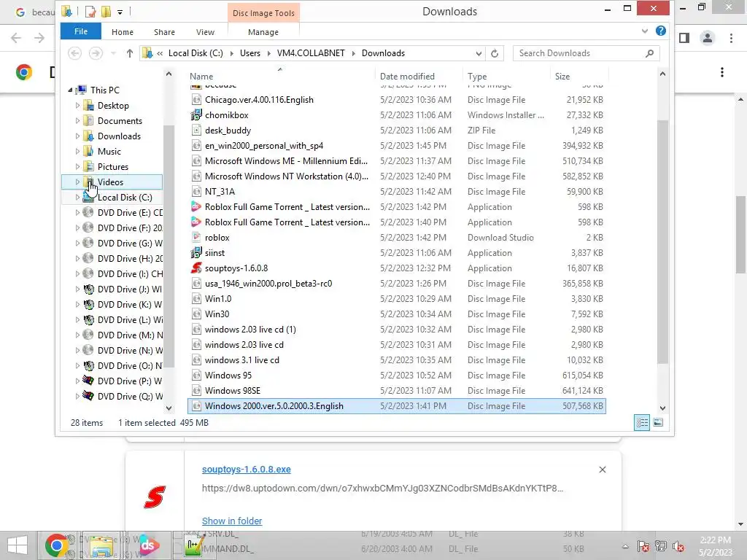
Task: Expand the DVD Drive (E:) node
Action: tap(77, 213)
